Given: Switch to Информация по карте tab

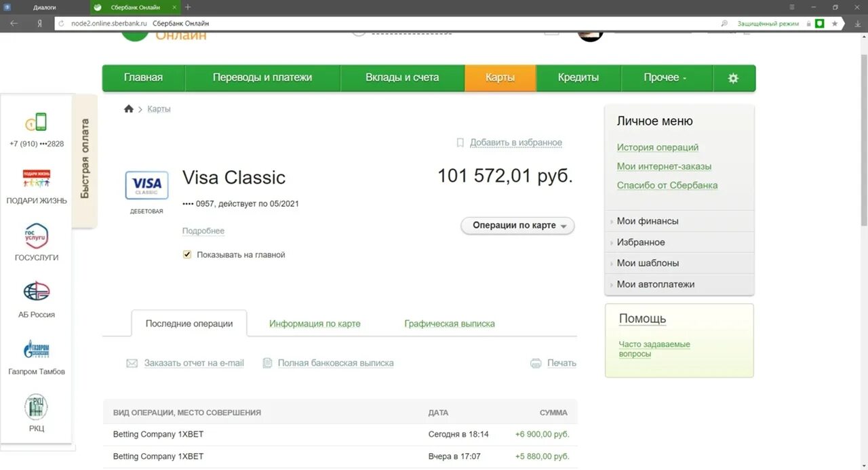Looking at the screenshot, I should [315, 324].
